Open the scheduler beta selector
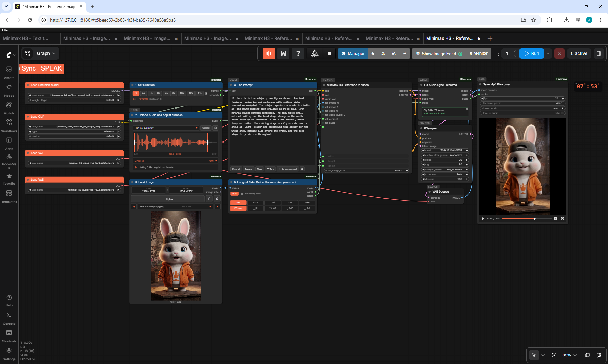The width and height of the screenshot is (608, 364). point(445,174)
